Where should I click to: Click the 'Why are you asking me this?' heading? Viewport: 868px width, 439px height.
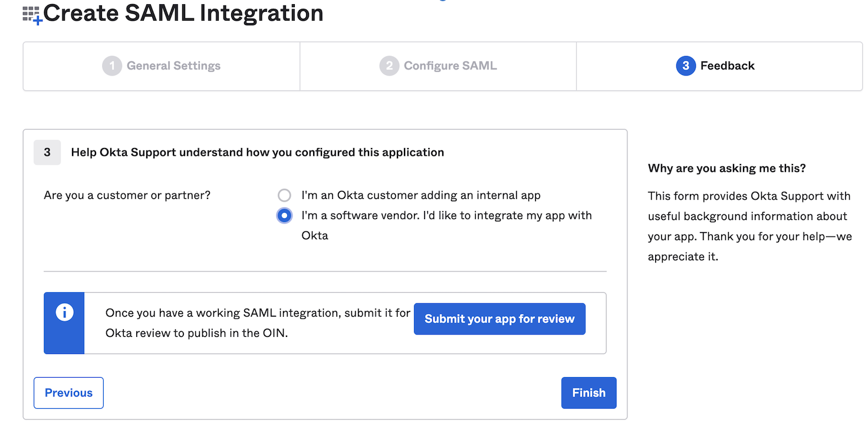coord(726,169)
